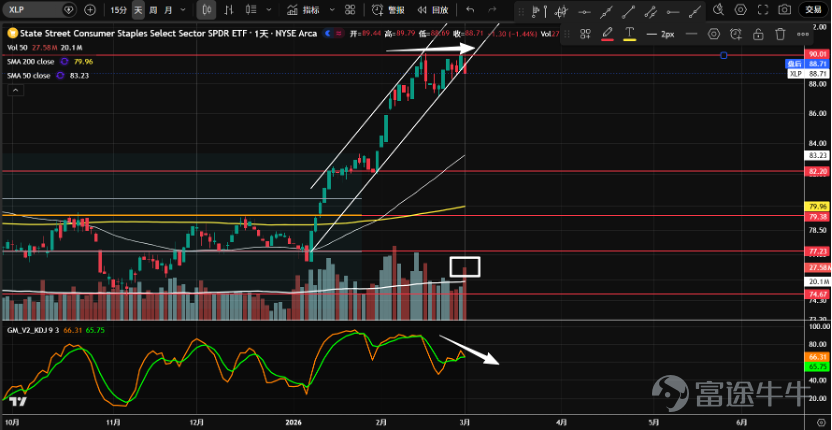Image resolution: width=832 pixels, height=430 pixels.
Task: Collapse the indicator legend chevron
Action: (15, 91)
